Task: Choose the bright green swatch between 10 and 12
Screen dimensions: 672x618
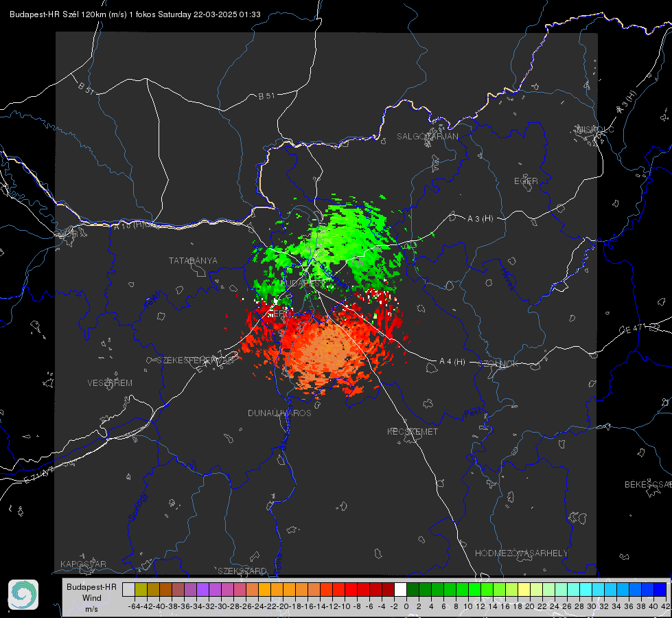Action: tap(474, 589)
